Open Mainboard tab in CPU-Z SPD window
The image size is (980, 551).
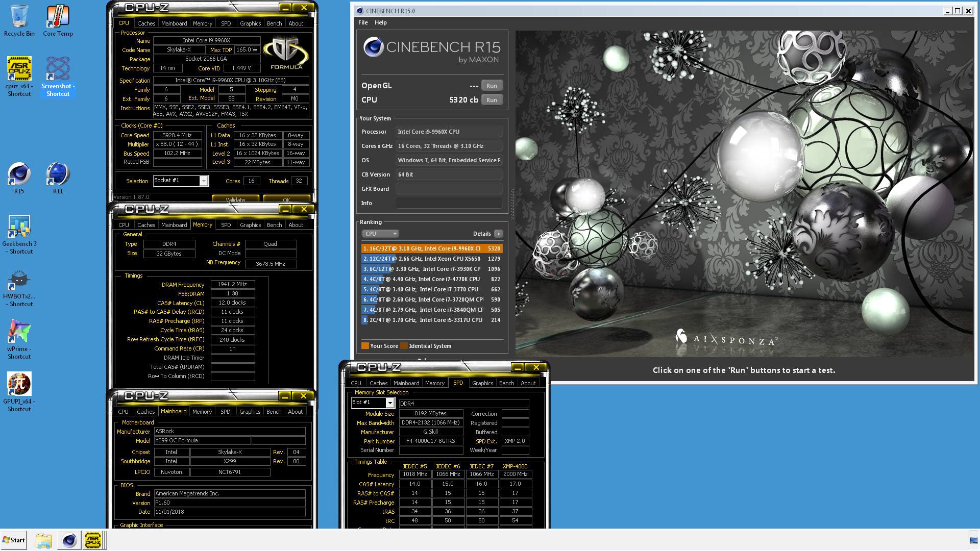406,383
